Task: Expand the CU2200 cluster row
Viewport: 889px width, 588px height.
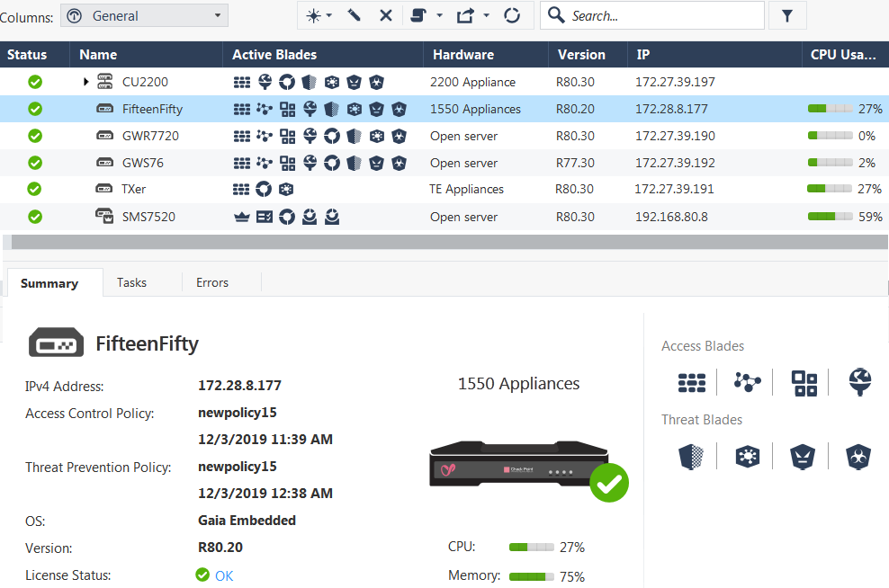Action: point(86,82)
